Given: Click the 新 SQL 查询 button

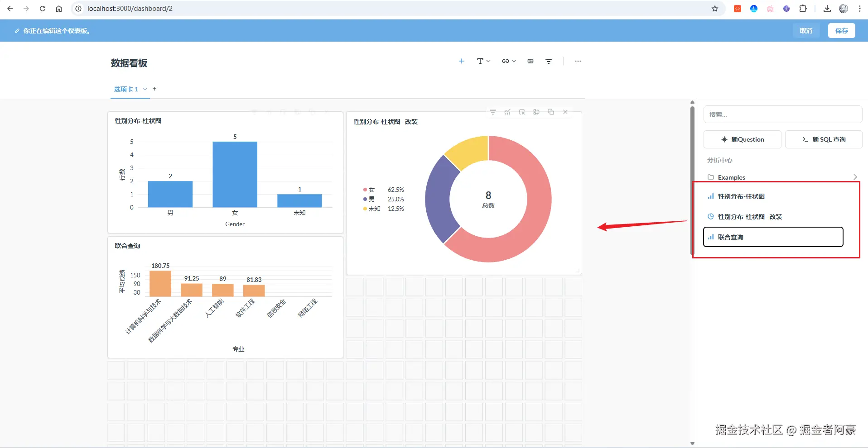Looking at the screenshot, I should tap(824, 139).
